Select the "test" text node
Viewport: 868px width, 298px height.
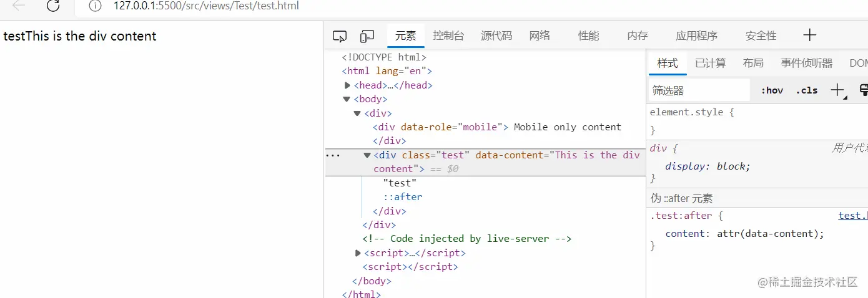coord(400,183)
